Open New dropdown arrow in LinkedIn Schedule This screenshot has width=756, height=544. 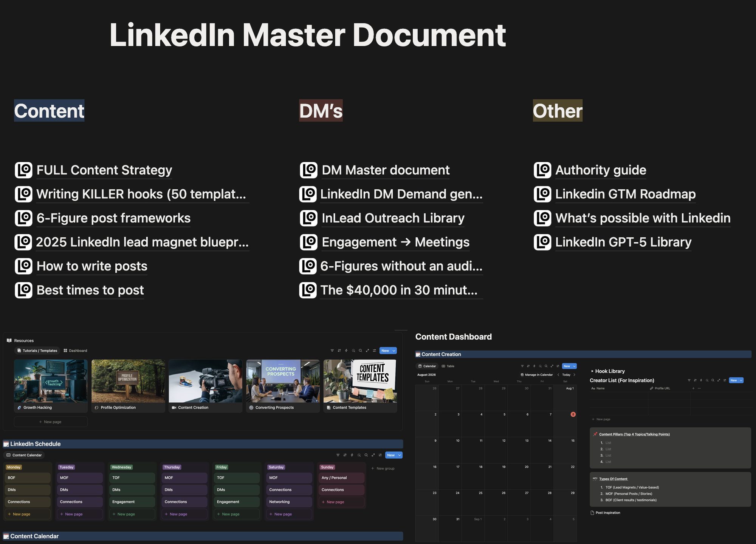pos(400,455)
